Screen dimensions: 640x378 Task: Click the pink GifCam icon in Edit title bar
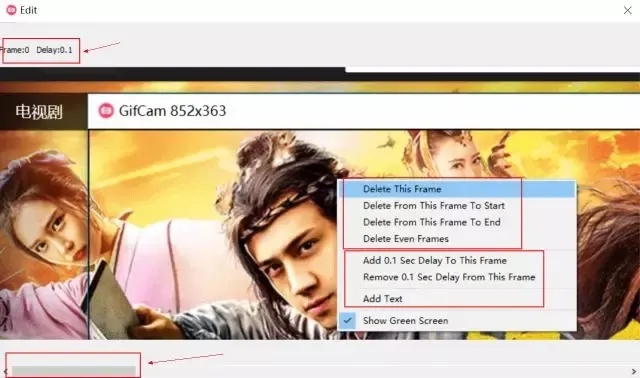[11, 10]
